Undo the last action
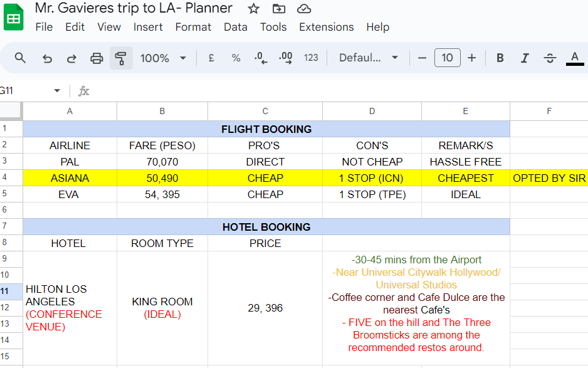 (47, 58)
